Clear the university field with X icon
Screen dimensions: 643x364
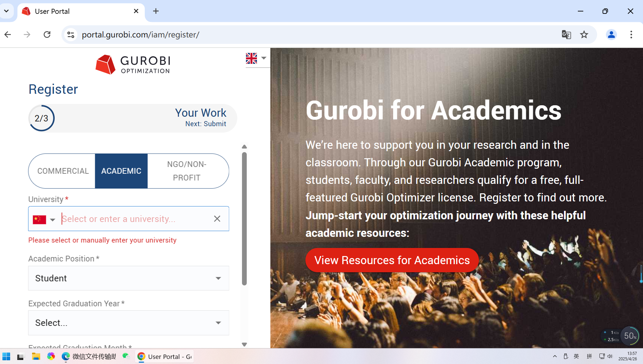click(x=217, y=219)
